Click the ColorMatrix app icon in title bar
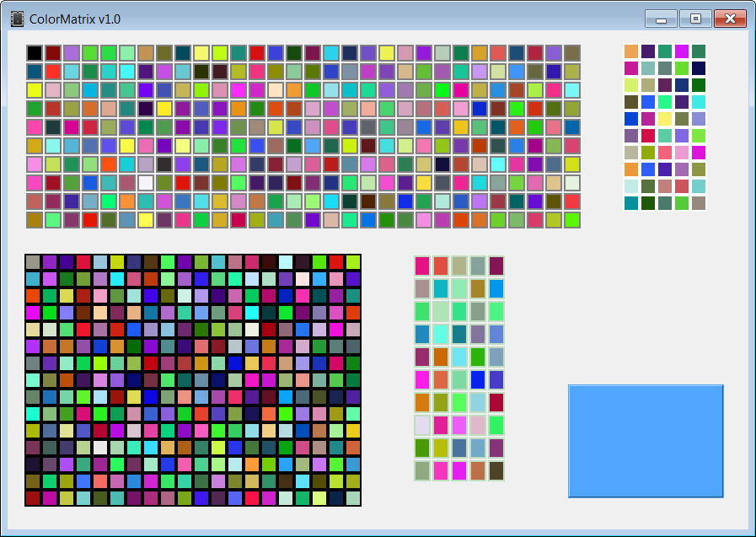756x537 pixels. [x=17, y=19]
